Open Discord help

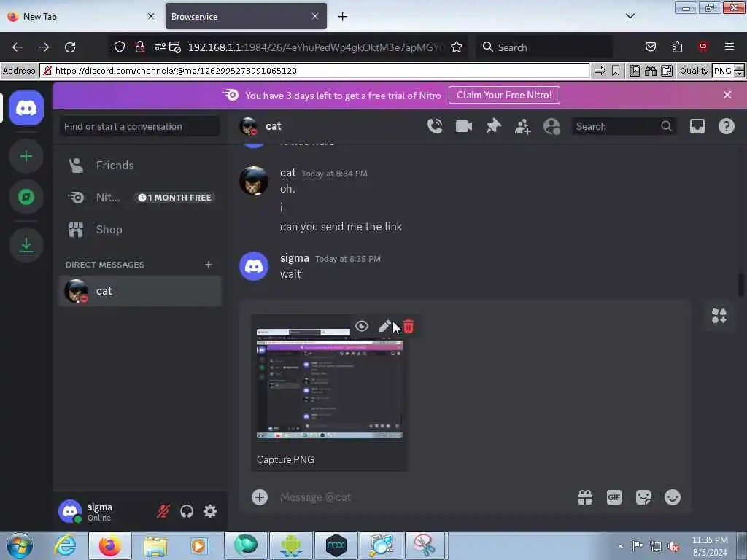click(726, 126)
